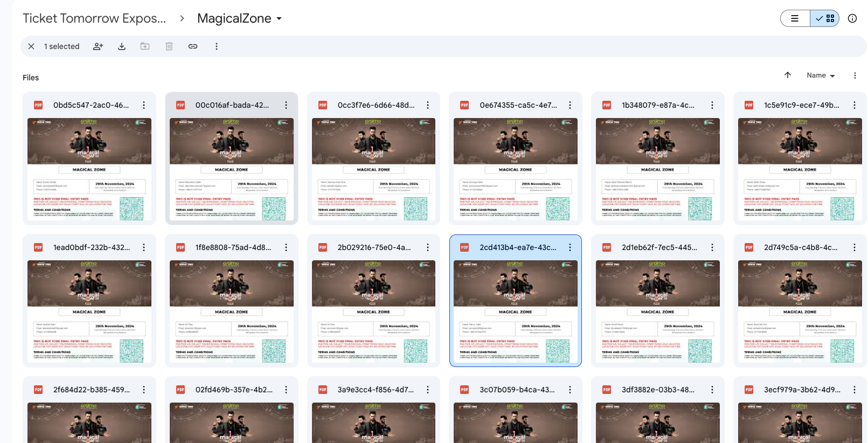Open more actions for 0bd5c547-2ac0-46... file

coord(144,105)
